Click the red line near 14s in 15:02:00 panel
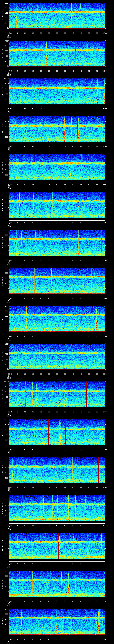This screenshot has width=114, height=644. (x=31, y=621)
